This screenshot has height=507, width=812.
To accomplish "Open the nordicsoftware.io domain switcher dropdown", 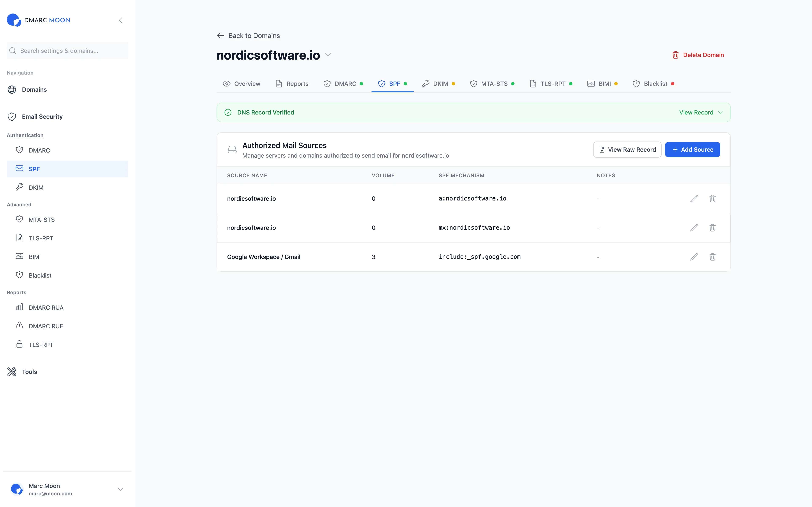I will tap(328, 55).
